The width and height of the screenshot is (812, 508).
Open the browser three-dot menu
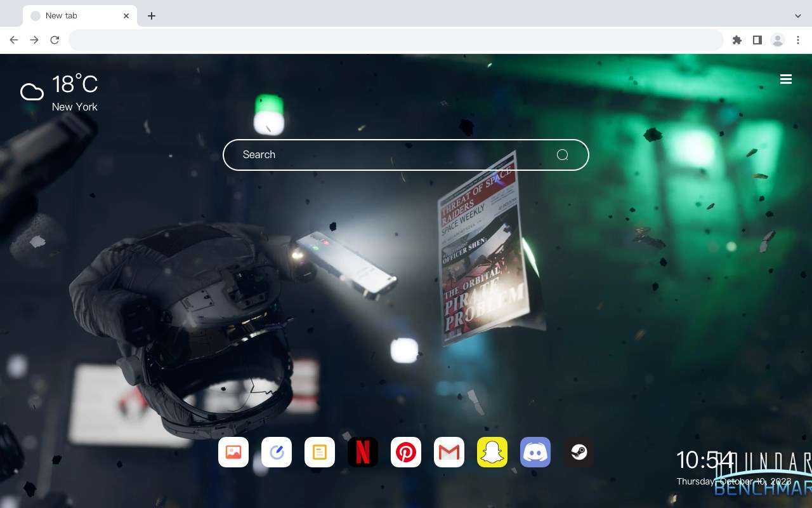[798, 40]
